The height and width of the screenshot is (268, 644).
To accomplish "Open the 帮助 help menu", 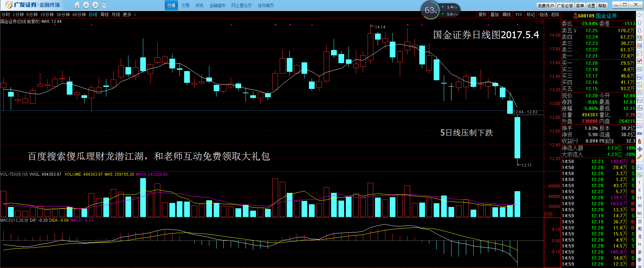I will (602, 6).
